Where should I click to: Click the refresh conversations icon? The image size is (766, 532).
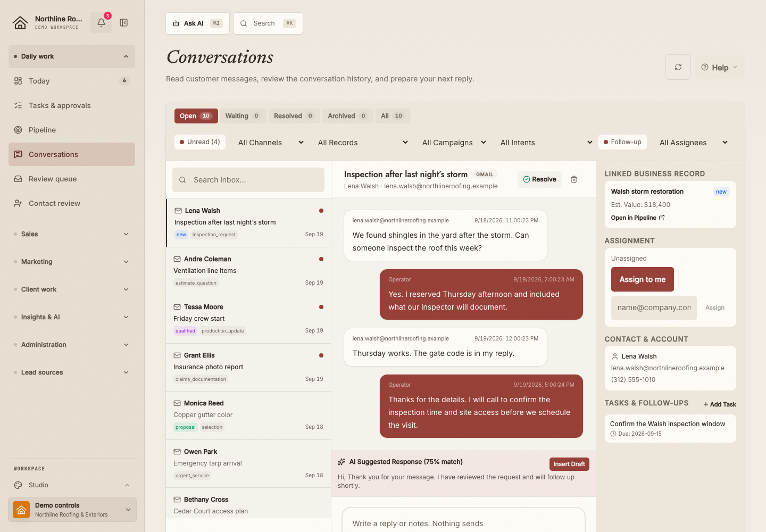click(x=678, y=67)
